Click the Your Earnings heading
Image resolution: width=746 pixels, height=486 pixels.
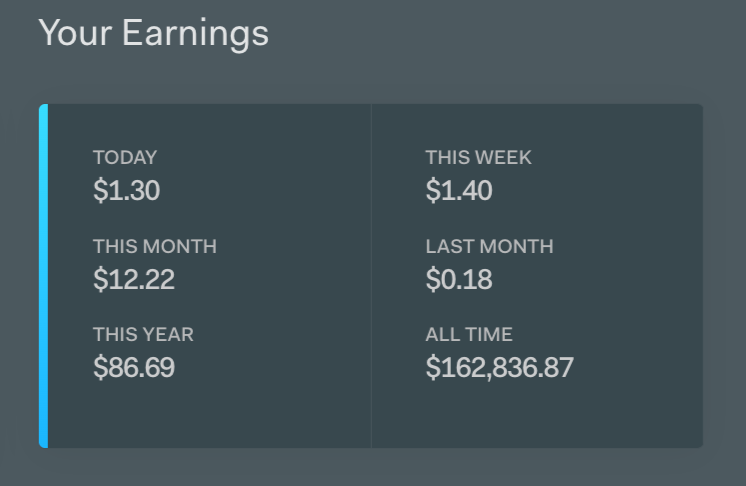(153, 32)
